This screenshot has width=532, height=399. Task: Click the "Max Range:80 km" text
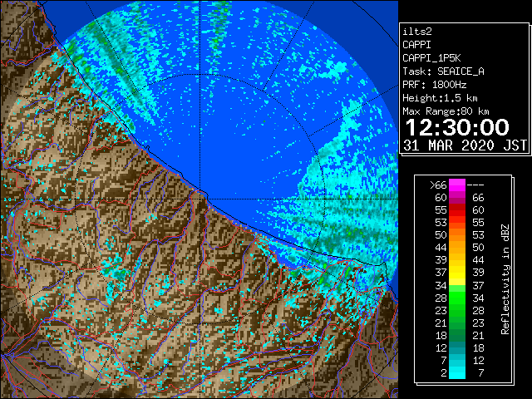(x=446, y=111)
